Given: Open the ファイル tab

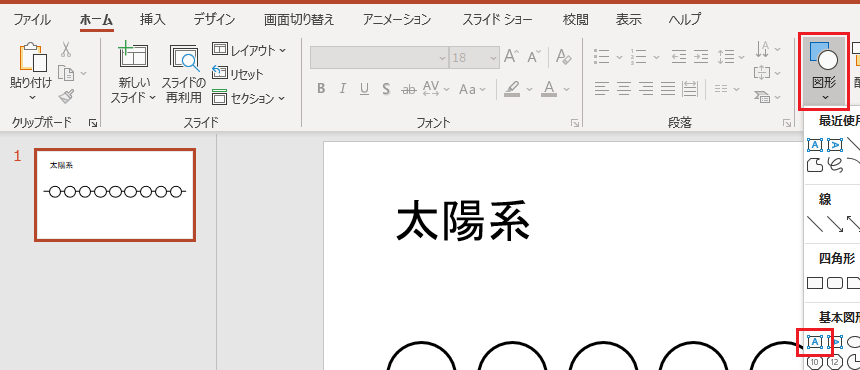Looking at the screenshot, I should click(x=33, y=20).
